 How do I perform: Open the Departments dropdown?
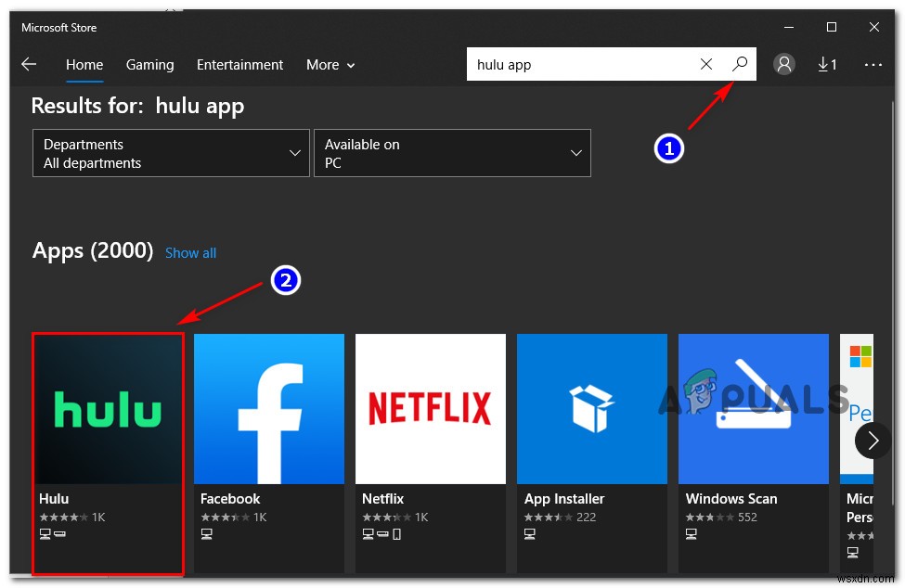point(171,152)
